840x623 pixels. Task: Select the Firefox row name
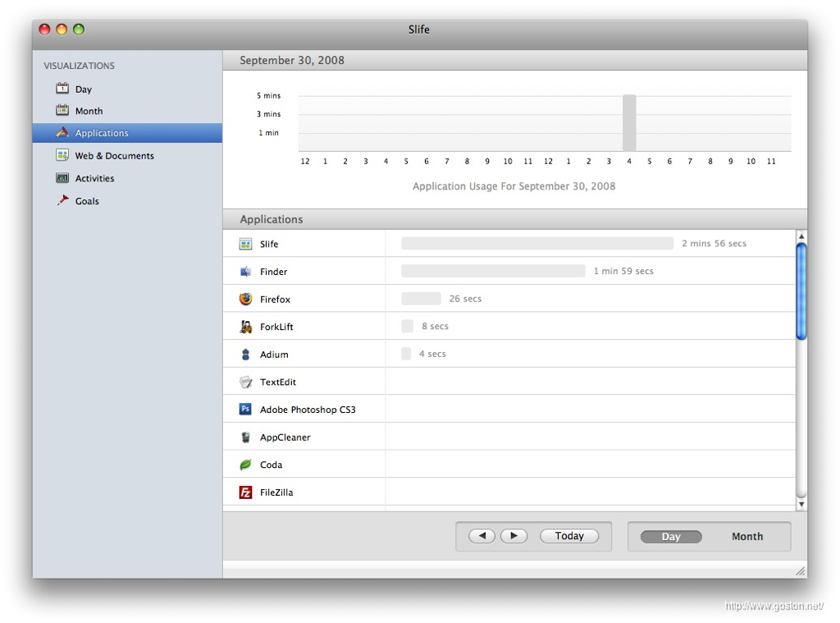[x=275, y=299]
